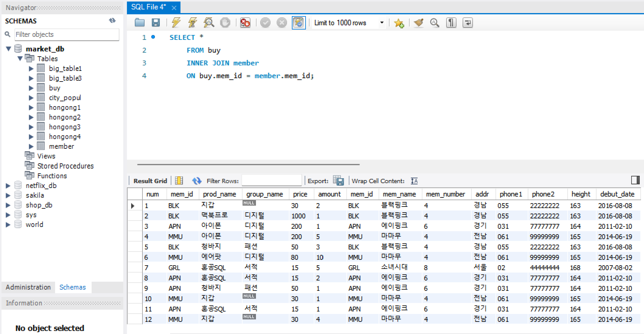Select the SQL File 4 tab
The height and width of the screenshot is (334, 644).
pos(149,7)
